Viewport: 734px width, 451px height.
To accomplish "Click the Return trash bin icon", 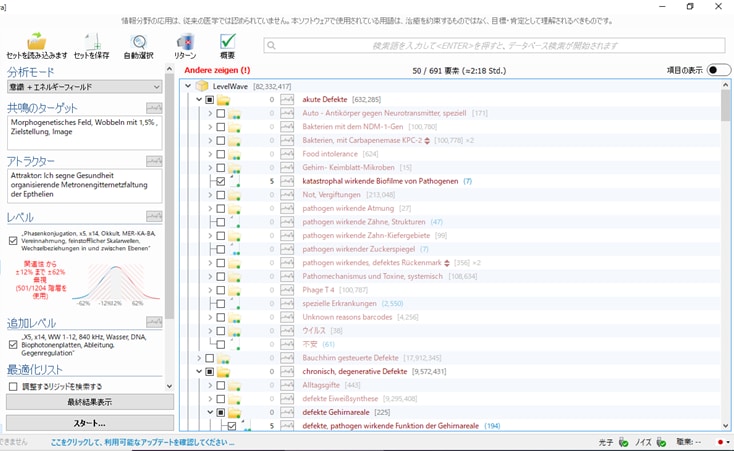I will [186, 42].
